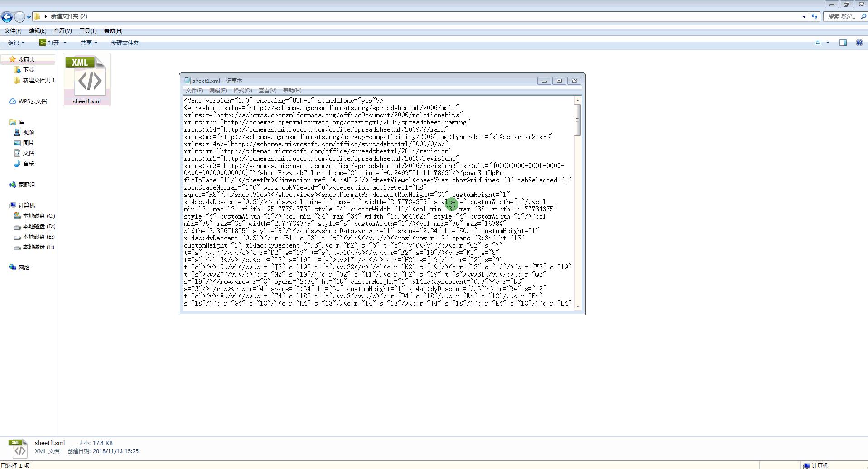Open the 视频 library
The width and height of the screenshot is (868, 469).
click(x=29, y=132)
